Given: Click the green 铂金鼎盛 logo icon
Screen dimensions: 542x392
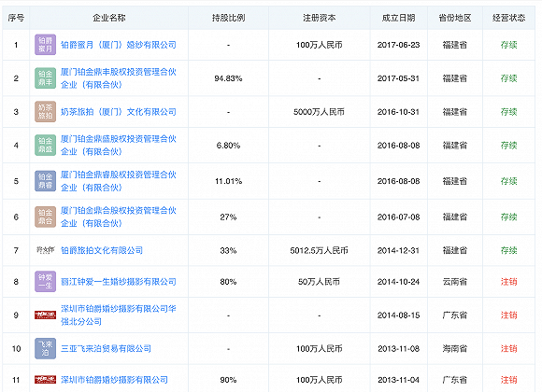Looking at the screenshot, I should pos(45,145).
